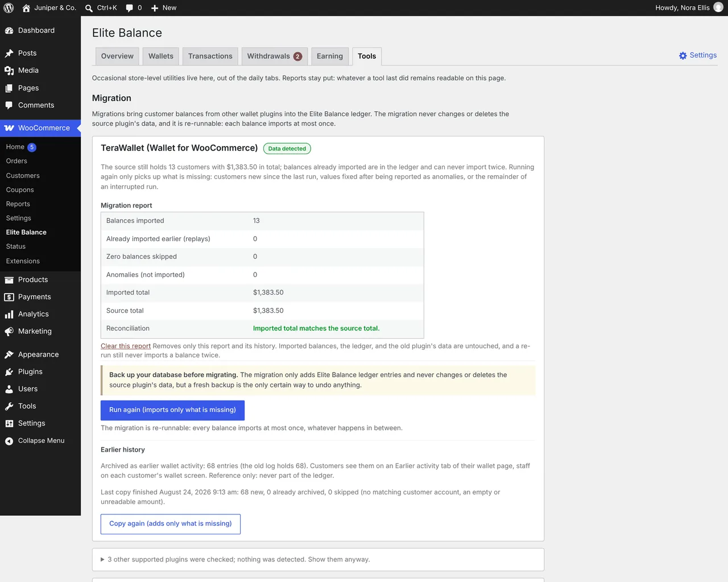
Task: Click the Users person icon
Action: pos(9,389)
